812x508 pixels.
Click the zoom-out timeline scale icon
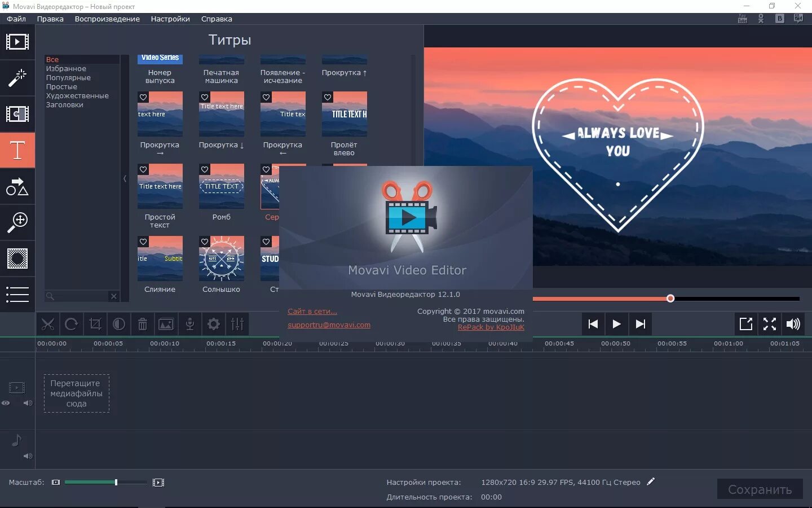[56, 483]
